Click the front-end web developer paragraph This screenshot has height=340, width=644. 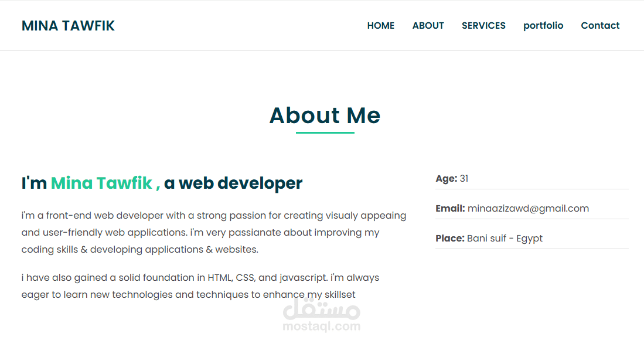pos(214,232)
